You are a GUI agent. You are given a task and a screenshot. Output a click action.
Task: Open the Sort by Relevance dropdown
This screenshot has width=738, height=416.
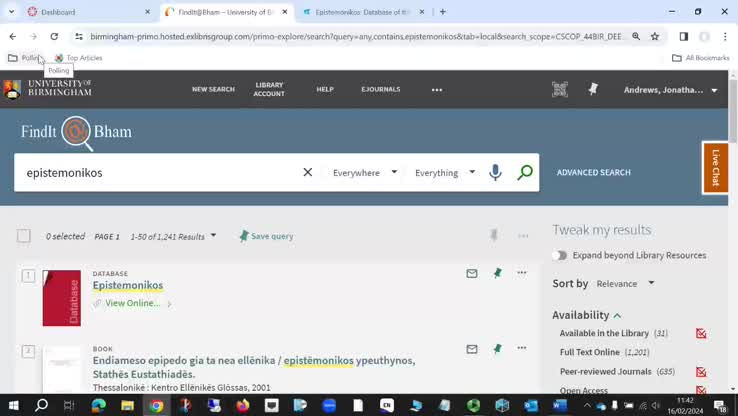click(x=626, y=283)
